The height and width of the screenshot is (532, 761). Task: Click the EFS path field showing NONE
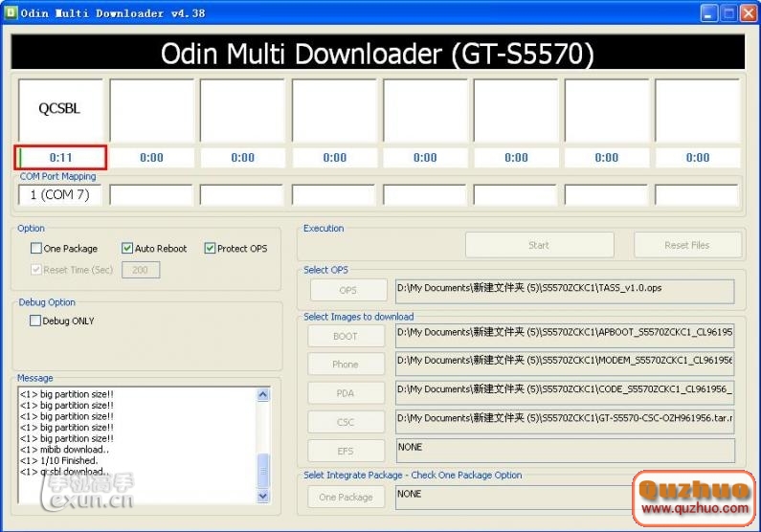565,451
